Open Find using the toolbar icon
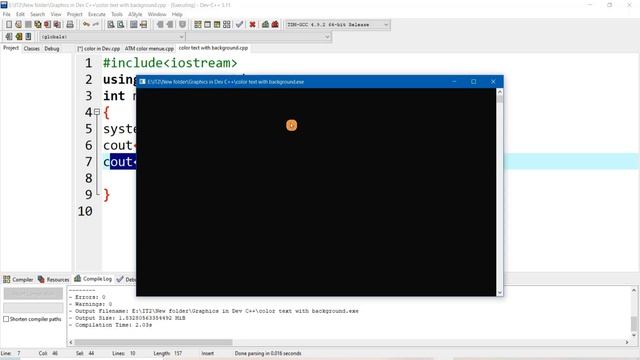This screenshot has height=360, width=640. pos(111,24)
